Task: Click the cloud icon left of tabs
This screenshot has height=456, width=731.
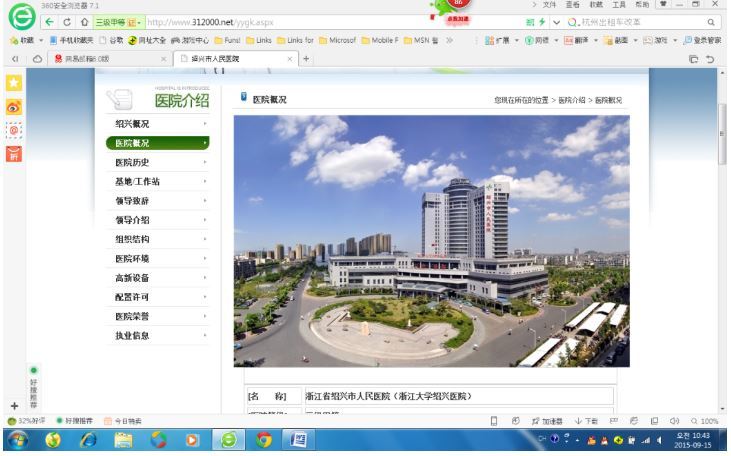Action: click(37, 59)
